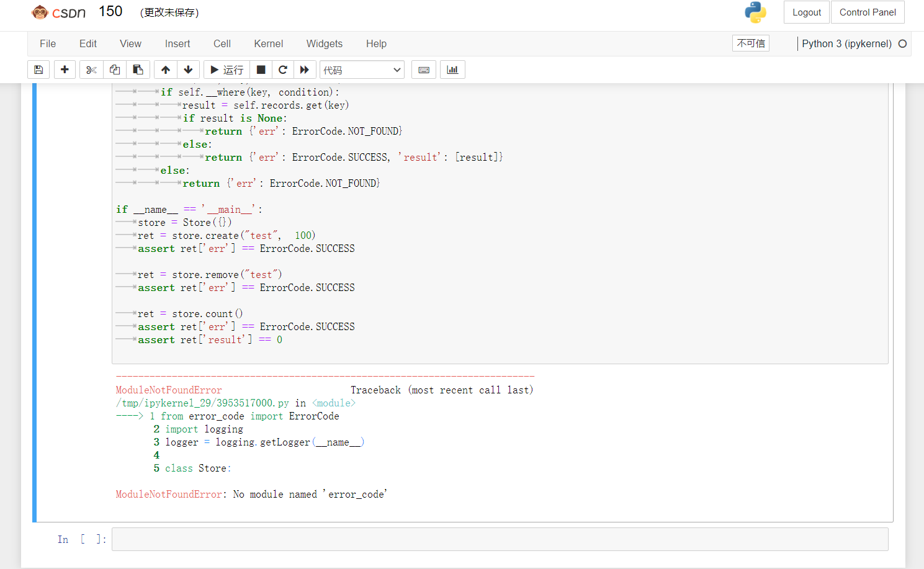This screenshot has width=924, height=569.
Task: Restart the kernel with the circular arrow icon
Action: [283, 69]
